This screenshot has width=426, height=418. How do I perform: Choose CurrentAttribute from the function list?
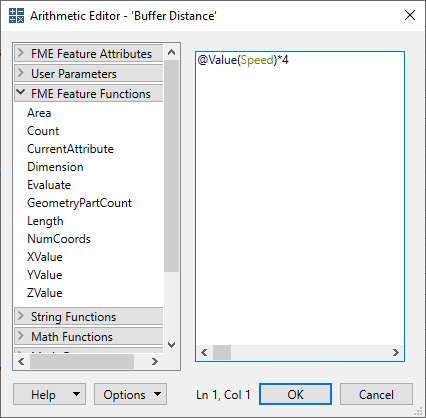[70, 149]
